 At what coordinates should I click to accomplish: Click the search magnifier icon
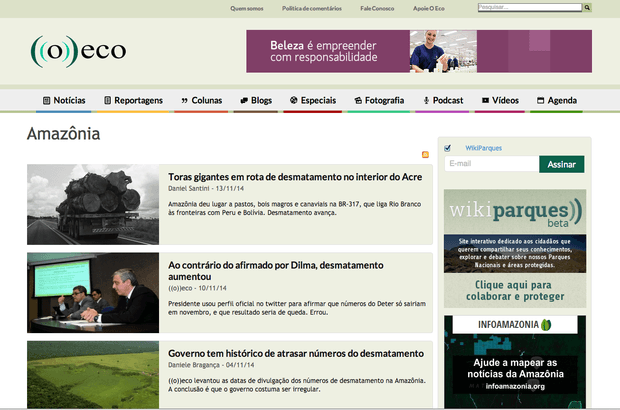(587, 8)
